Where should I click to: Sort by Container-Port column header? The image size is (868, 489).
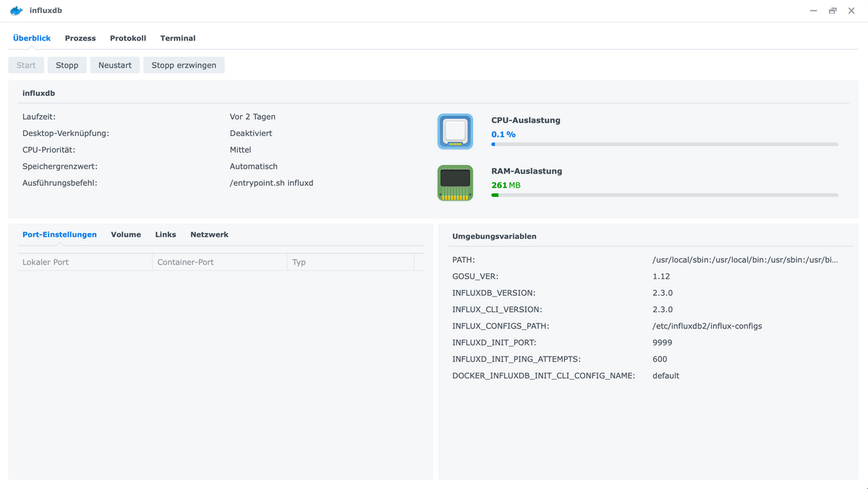(x=220, y=262)
